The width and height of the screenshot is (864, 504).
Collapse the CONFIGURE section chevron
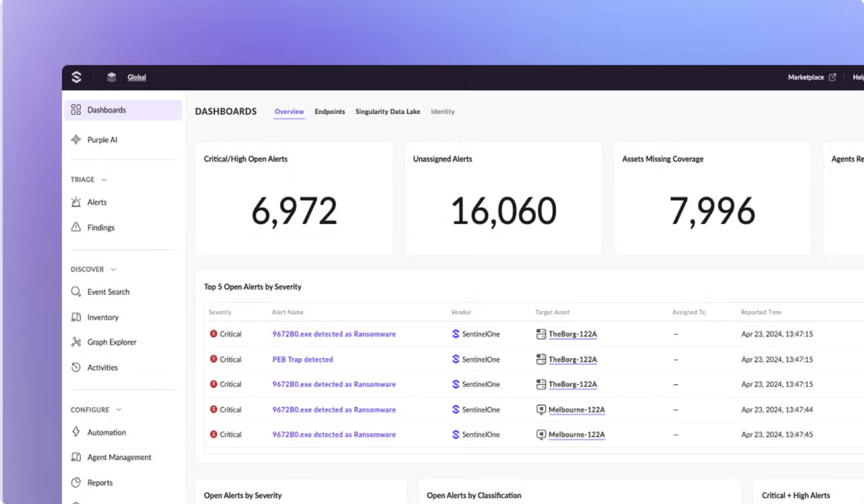coord(119,410)
